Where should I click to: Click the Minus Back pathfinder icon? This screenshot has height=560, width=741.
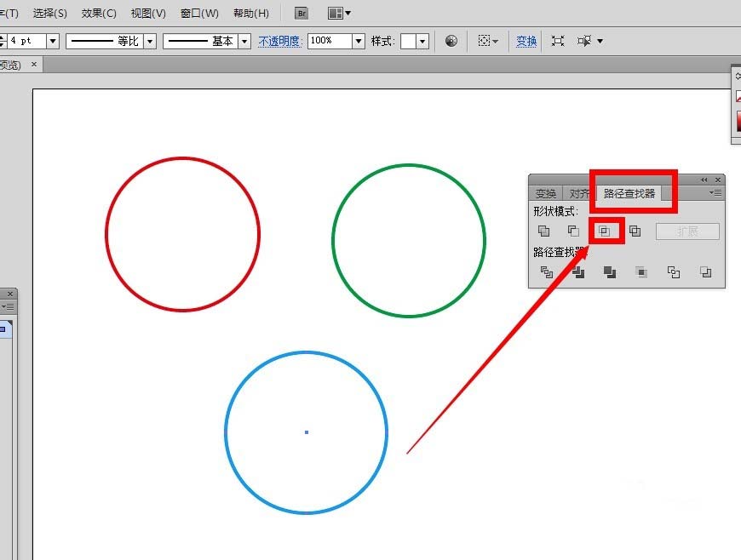tap(705, 272)
